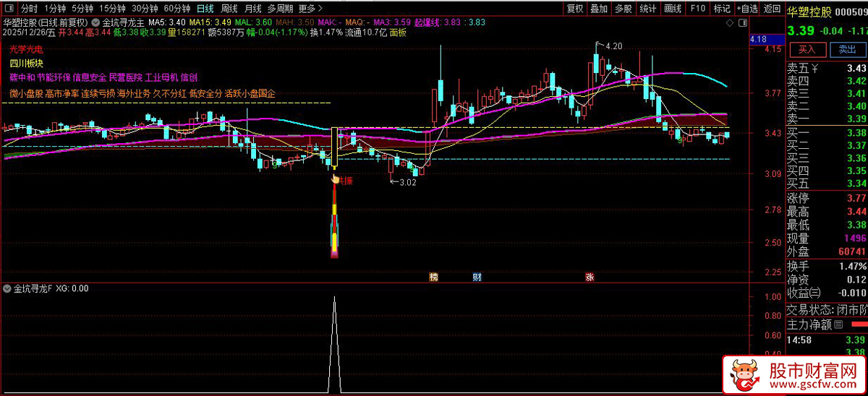Screen dimensions: 868x396
Task: Click the 微小盘股 style tag
Action: pos(26,93)
